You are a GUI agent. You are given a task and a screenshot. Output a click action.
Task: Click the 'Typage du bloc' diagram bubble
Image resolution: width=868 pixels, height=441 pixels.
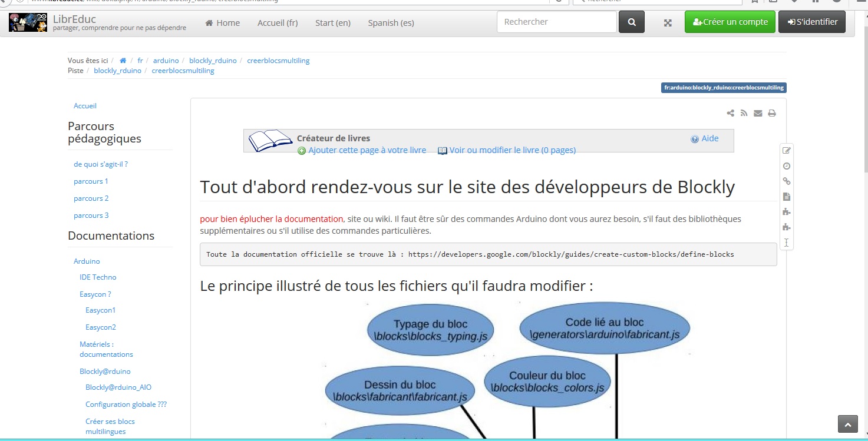tap(431, 330)
